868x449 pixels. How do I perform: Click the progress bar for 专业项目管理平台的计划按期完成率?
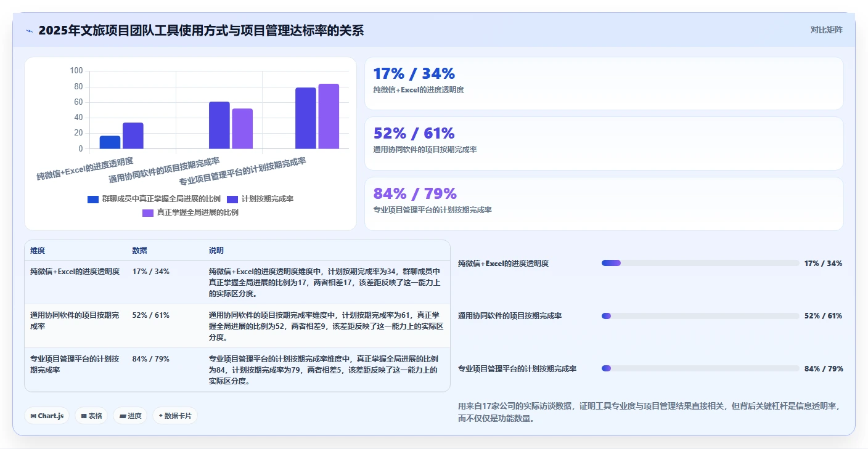click(700, 368)
